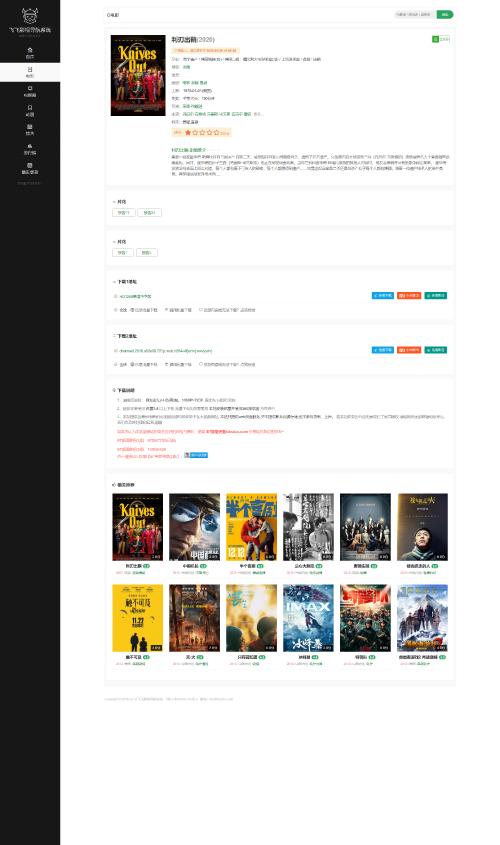Tick checkbox beside second download address link
Viewport: 500px width, 845px height.
pos(115,351)
